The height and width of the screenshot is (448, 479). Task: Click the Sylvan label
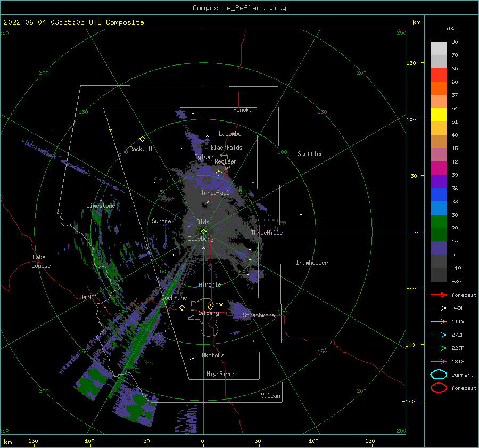coord(204,157)
